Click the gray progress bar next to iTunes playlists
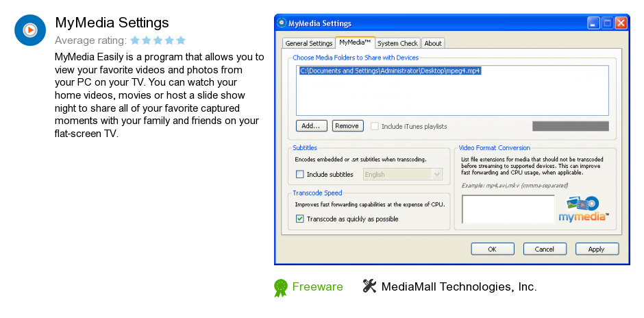 tap(571, 126)
